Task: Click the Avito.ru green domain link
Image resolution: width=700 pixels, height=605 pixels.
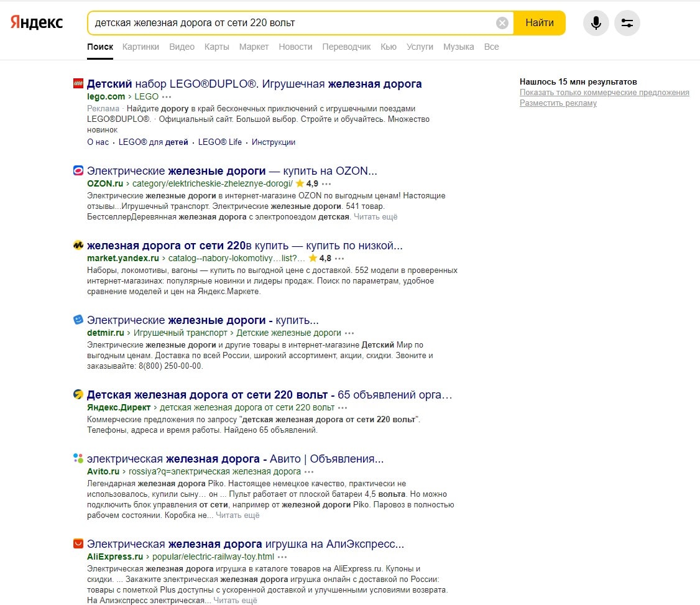Action: 103,471
